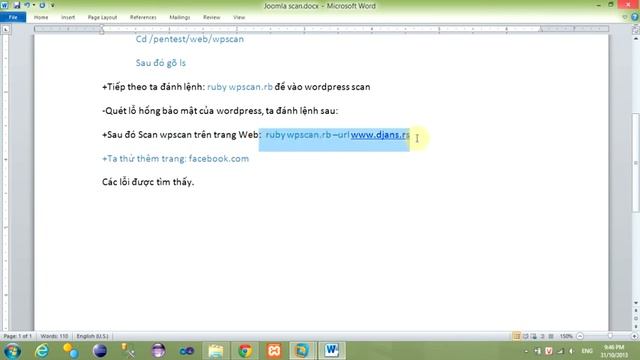Switch to Draft view
Viewport: 640px width, 360px height.
pyautogui.click(x=551, y=336)
